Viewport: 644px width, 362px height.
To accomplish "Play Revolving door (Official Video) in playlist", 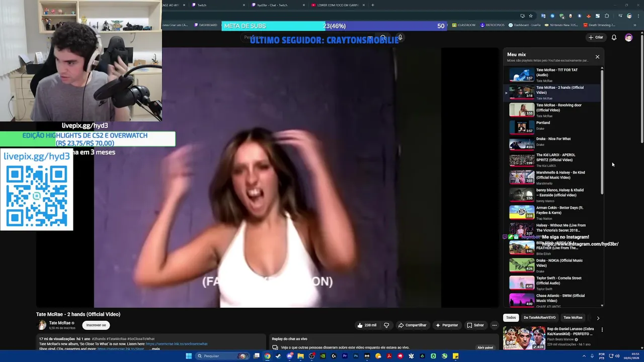I will [x=552, y=110].
